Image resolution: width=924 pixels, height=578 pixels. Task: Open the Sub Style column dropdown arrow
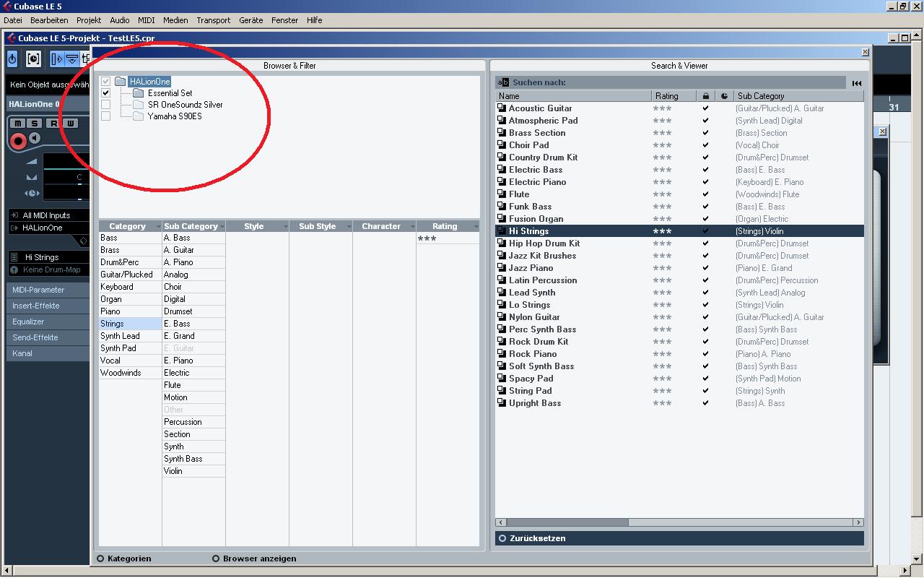(x=349, y=227)
